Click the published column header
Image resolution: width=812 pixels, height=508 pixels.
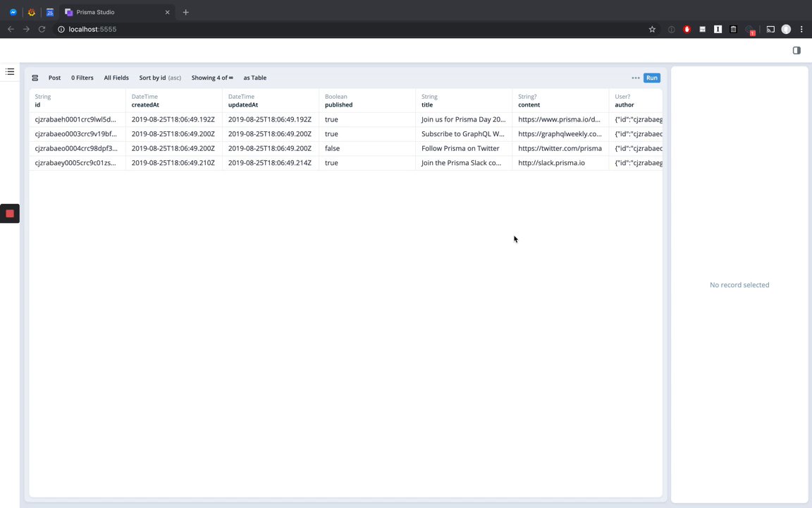[367, 101]
